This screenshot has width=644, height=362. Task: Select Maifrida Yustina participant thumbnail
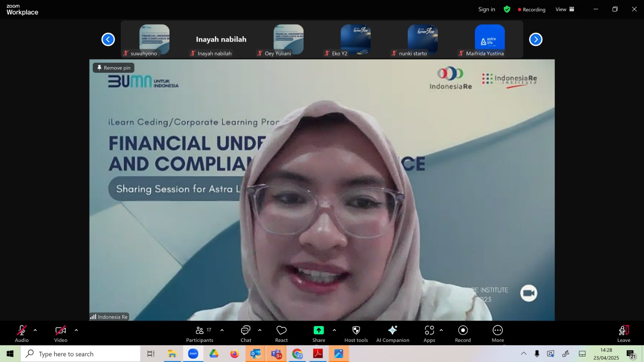pyautogui.click(x=490, y=39)
